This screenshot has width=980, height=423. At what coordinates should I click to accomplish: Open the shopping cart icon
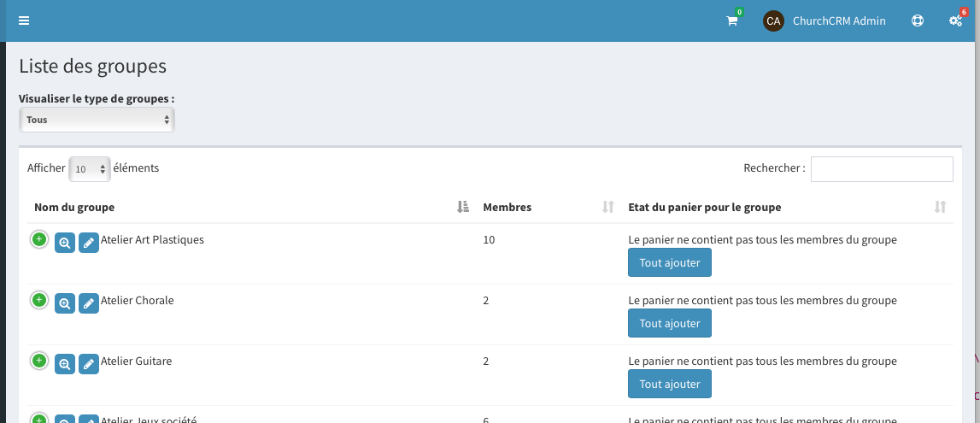click(731, 21)
